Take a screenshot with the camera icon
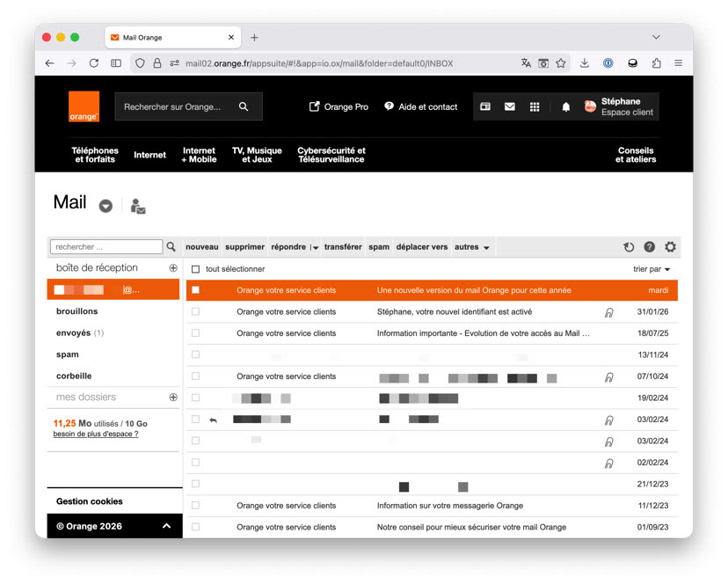The width and height of the screenshot is (728, 584). click(x=543, y=63)
